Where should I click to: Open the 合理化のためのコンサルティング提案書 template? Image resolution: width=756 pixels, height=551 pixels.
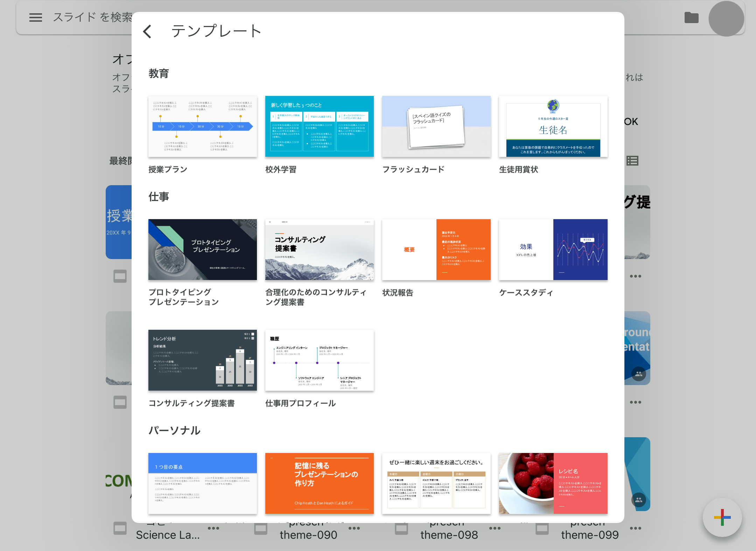320,250
